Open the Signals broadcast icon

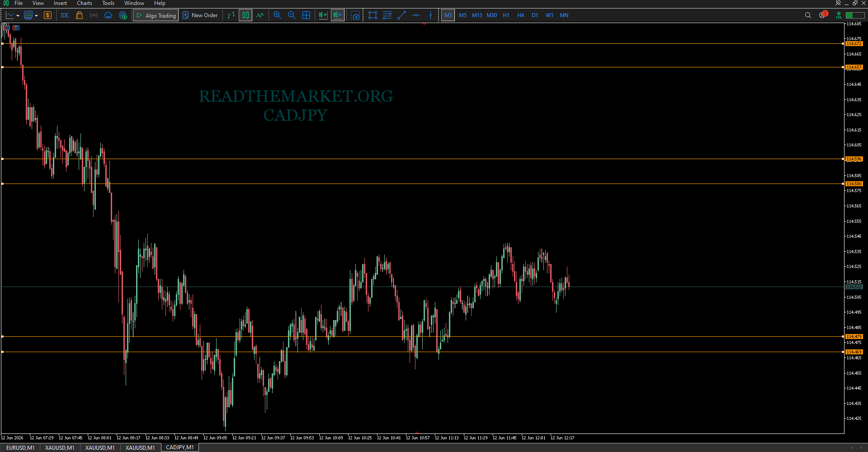(94, 15)
